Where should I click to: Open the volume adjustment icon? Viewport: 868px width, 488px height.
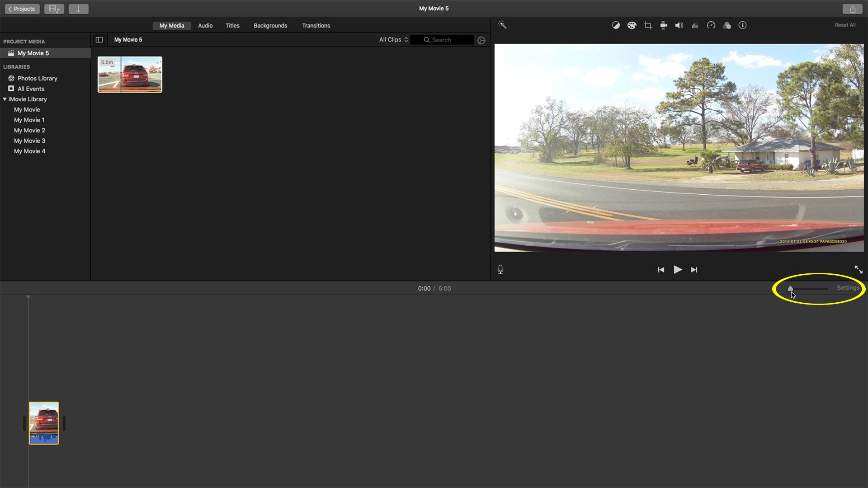[x=679, y=25]
